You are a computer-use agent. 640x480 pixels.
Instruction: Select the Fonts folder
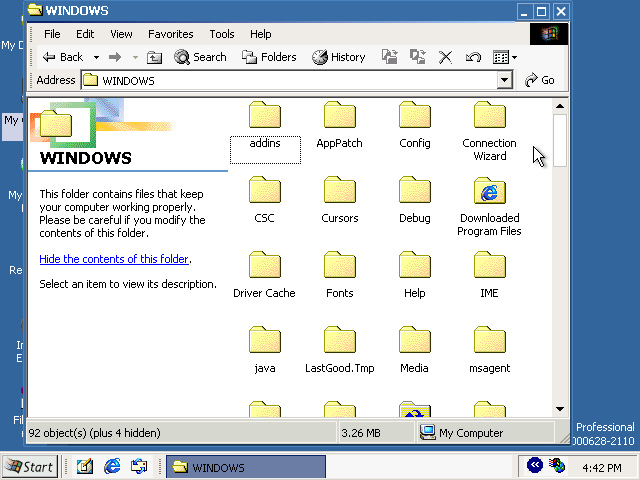(x=340, y=276)
